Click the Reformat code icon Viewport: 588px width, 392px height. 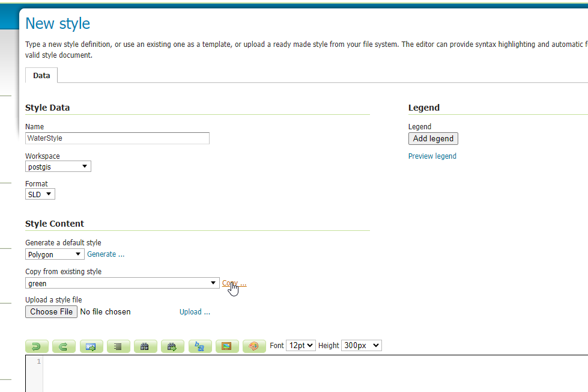pyautogui.click(x=118, y=346)
